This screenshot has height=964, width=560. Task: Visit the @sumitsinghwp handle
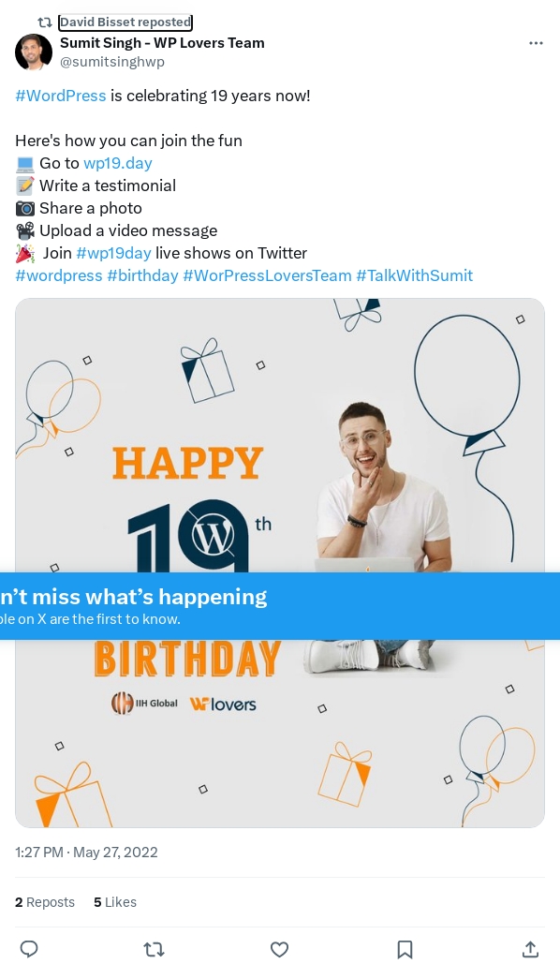111,62
